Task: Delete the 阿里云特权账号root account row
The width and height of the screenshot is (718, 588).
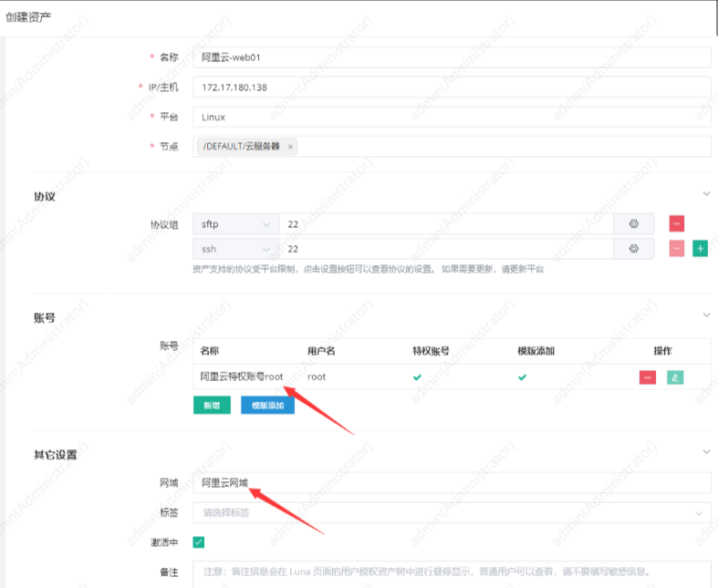Action: pos(647,377)
